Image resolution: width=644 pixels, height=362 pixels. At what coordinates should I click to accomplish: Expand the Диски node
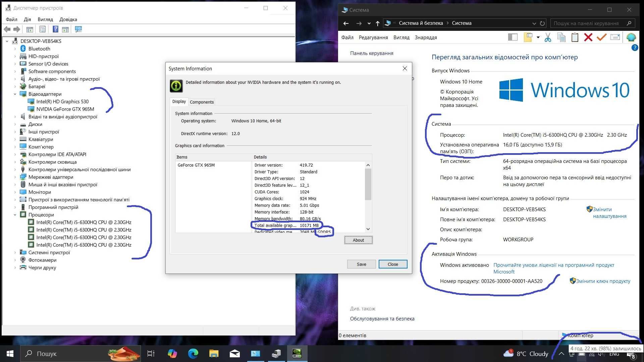[15, 124]
